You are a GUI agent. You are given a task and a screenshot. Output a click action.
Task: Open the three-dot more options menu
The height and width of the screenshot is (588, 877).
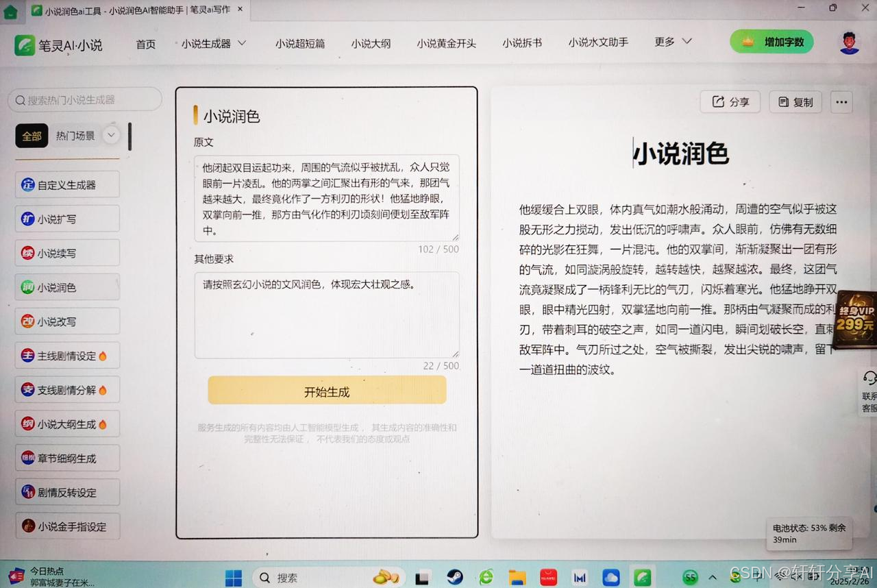841,101
